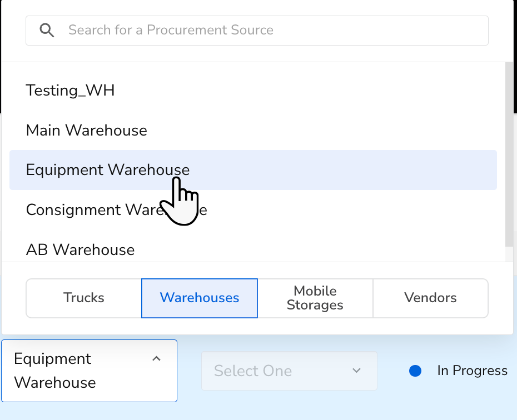Click the magnifying glass search icon
This screenshot has width=517, height=420.
47,30
